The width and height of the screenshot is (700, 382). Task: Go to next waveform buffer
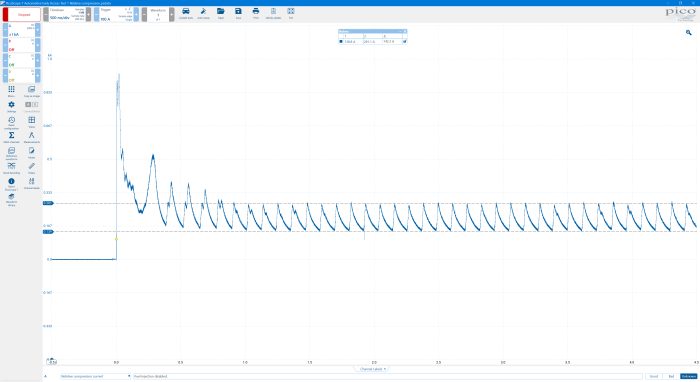pyautogui.click(x=172, y=14)
